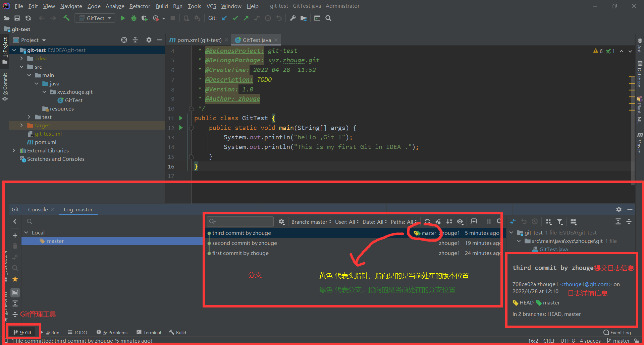Screen dimensions: 644x345
Task: Click the Git tool window gear icon
Action: point(619,209)
